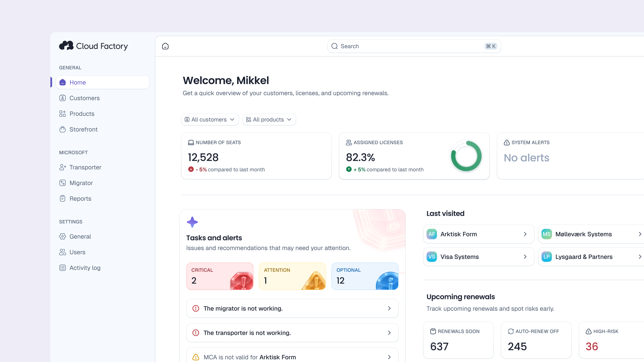Open the Reports menu item
This screenshot has width=644, height=362.
103,198
